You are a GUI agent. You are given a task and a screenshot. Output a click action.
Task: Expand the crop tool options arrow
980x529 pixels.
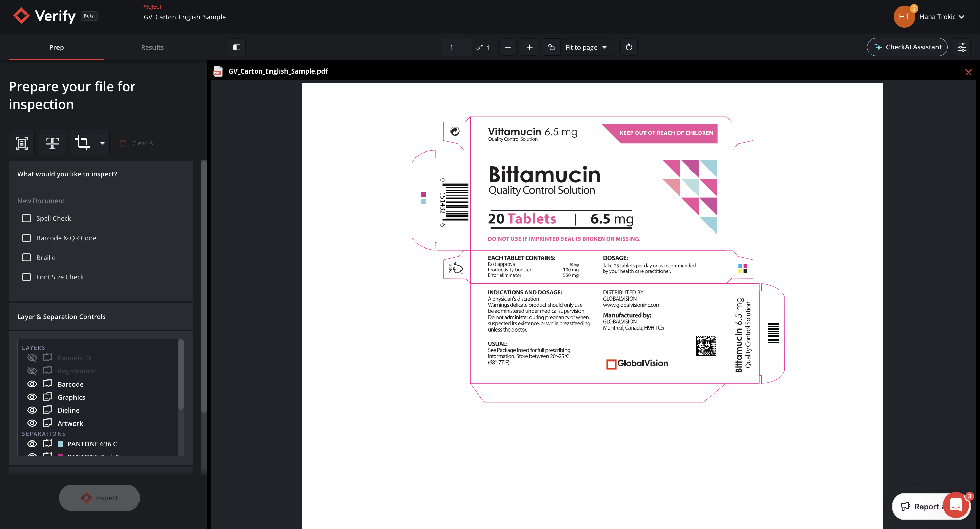[x=102, y=143]
